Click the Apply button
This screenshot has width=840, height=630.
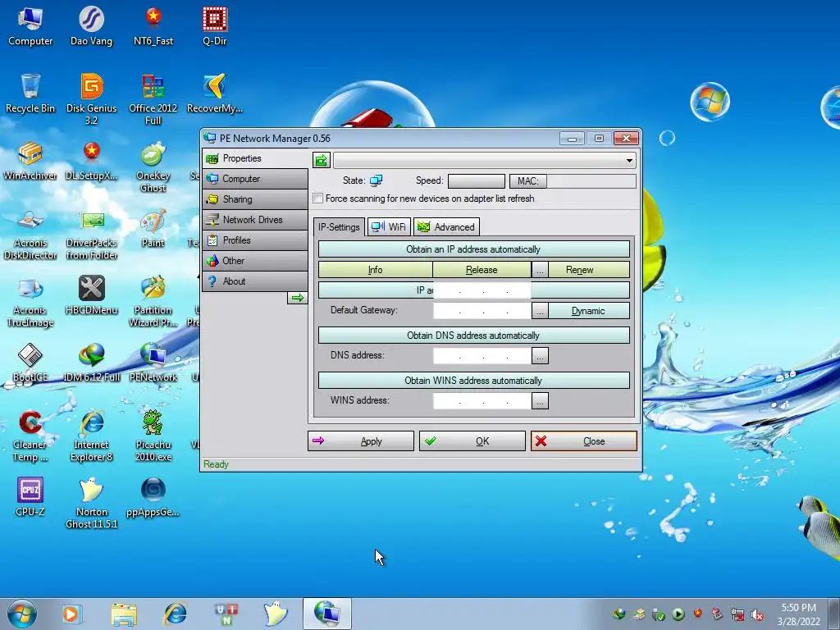click(361, 441)
